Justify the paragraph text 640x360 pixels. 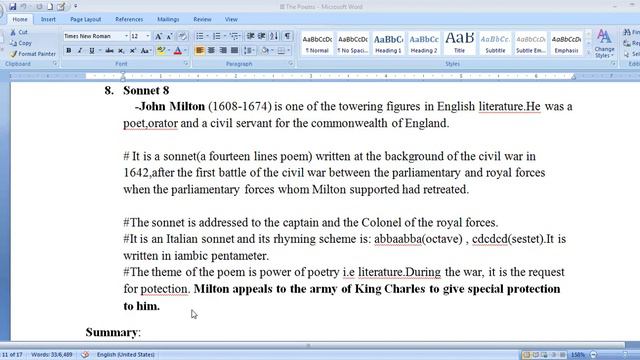point(235,51)
